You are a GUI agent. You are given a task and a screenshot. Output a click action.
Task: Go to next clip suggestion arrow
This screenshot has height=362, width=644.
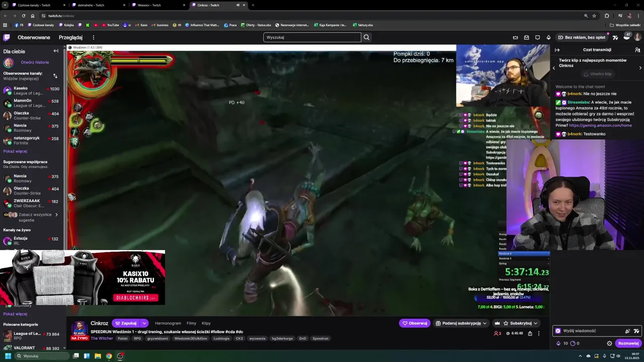coord(640,68)
